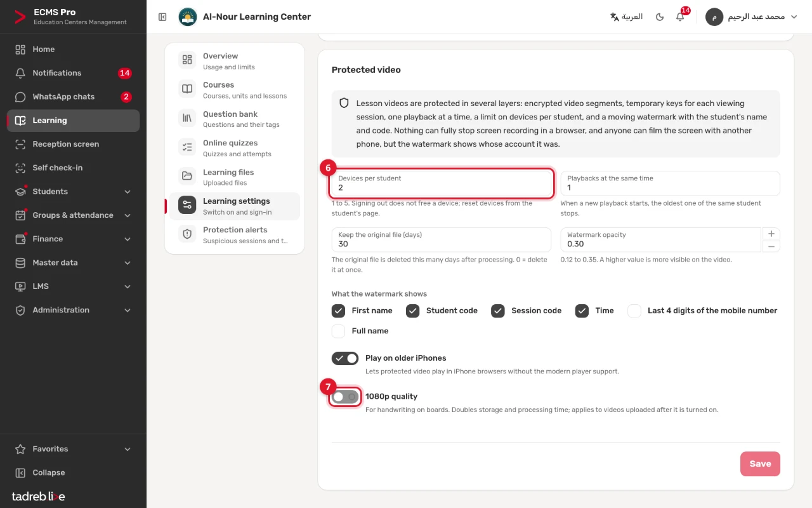Click the Question bank library icon
Viewport: 812px width, 508px height.
click(x=187, y=118)
